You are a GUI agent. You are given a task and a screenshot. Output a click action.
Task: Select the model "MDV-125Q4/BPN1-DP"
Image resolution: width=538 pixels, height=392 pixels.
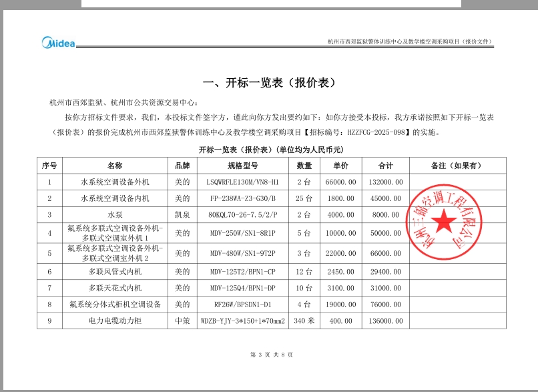click(242, 288)
